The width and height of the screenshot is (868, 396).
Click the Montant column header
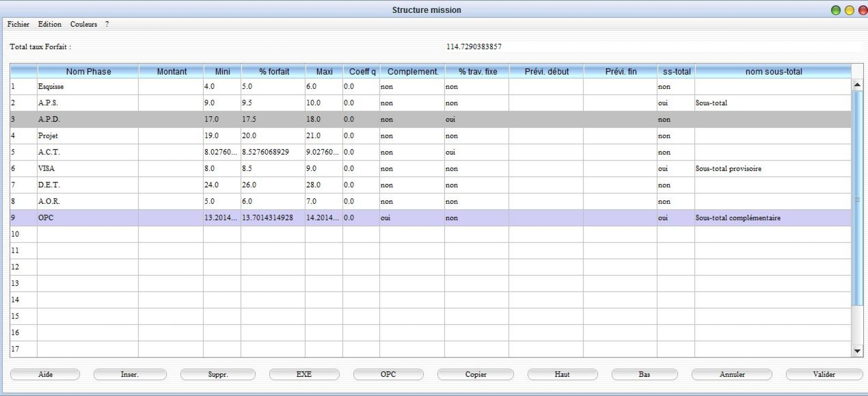(x=172, y=71)
